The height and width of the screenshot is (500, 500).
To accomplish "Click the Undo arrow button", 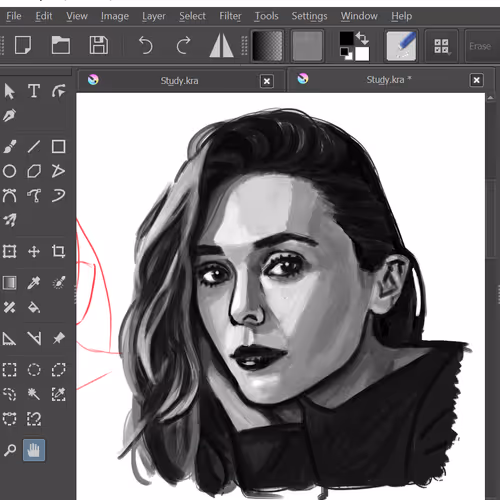I will (145, 46).
